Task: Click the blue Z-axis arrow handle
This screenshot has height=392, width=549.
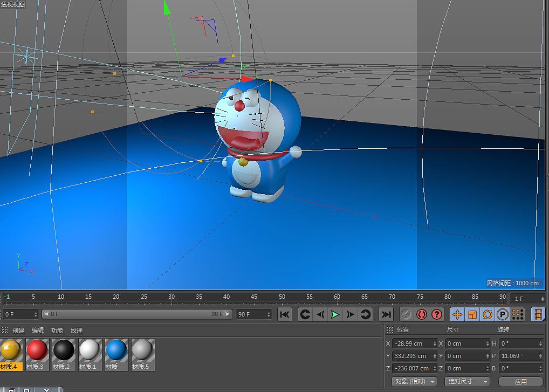Action: click(222, 60)
